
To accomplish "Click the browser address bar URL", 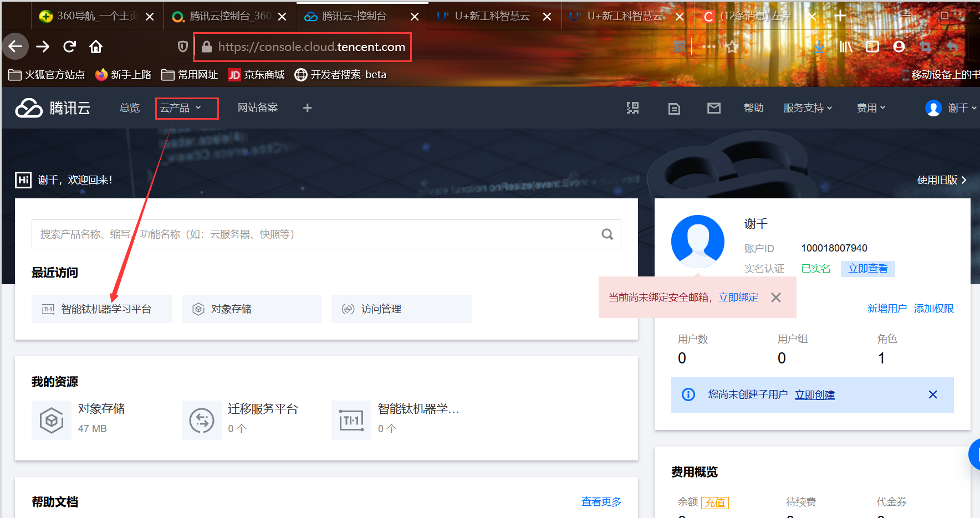I will [x=312, y=47].
